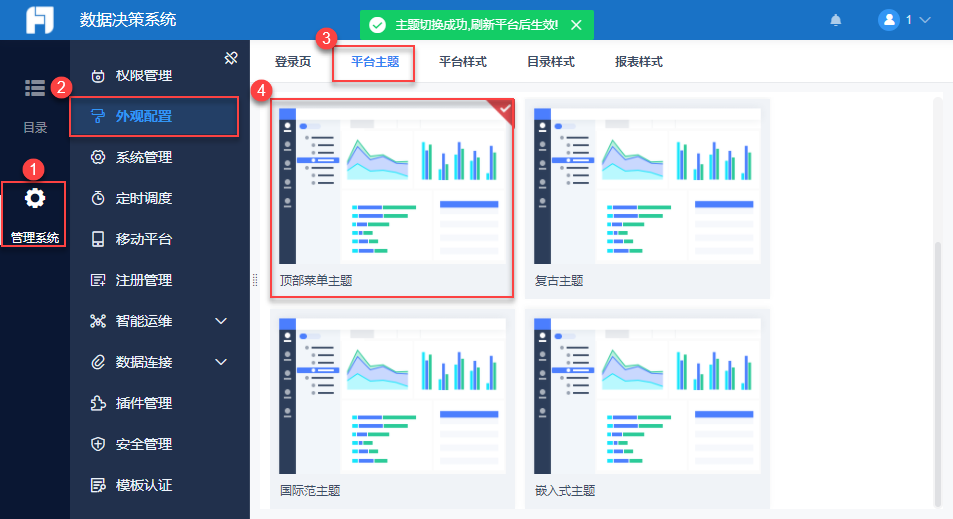Click the 移动平台 tablet icon
The width and height of the screenshot is (953, 519).
pyautogui.click(x=98, y=239)
